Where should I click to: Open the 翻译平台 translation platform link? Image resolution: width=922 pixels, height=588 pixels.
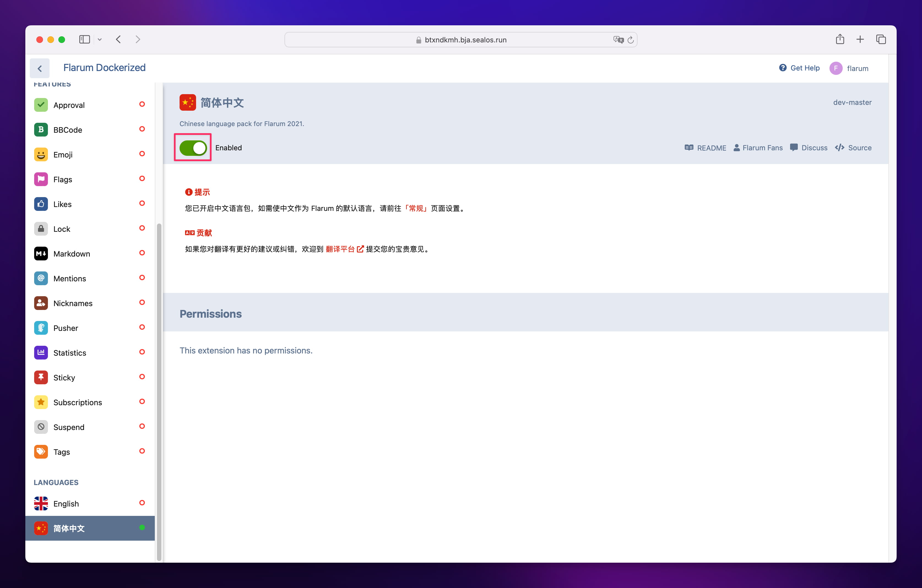344,249
